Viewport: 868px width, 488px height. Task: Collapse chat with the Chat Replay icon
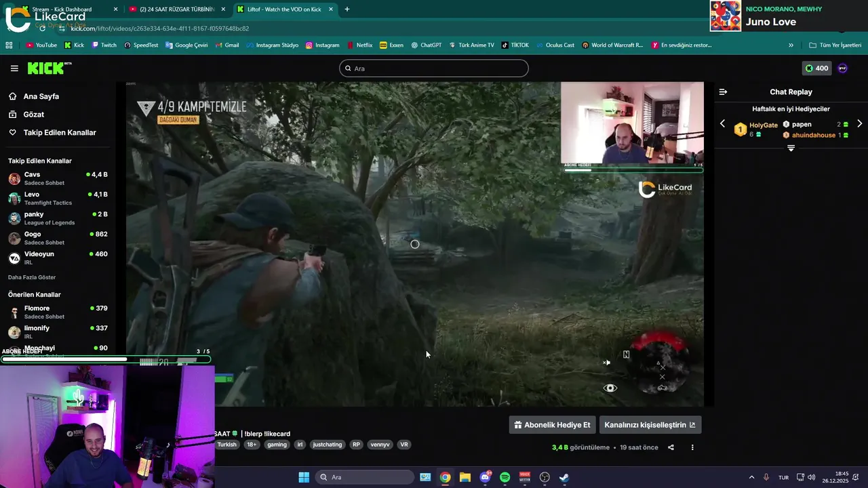pos(723,91)
